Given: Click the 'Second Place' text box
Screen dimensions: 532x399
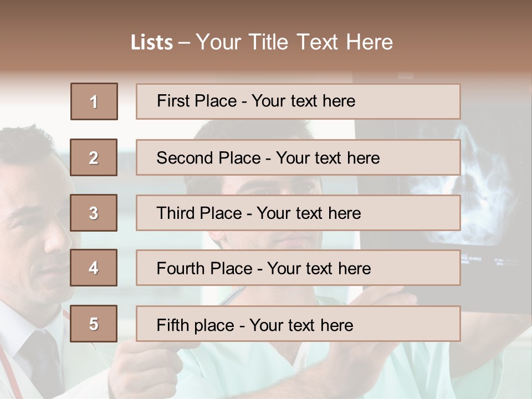Looking at the screenshot, I should point(298,157).
